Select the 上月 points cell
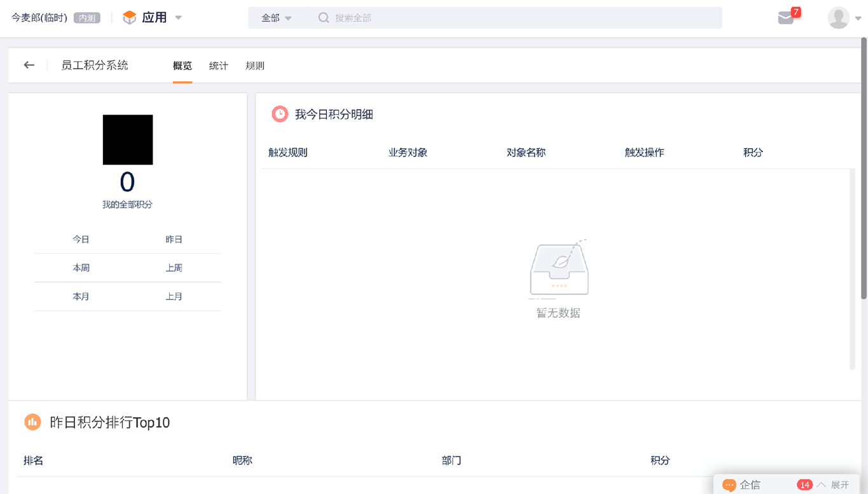The width and height of the screenshot is (868, 494). 174,296
